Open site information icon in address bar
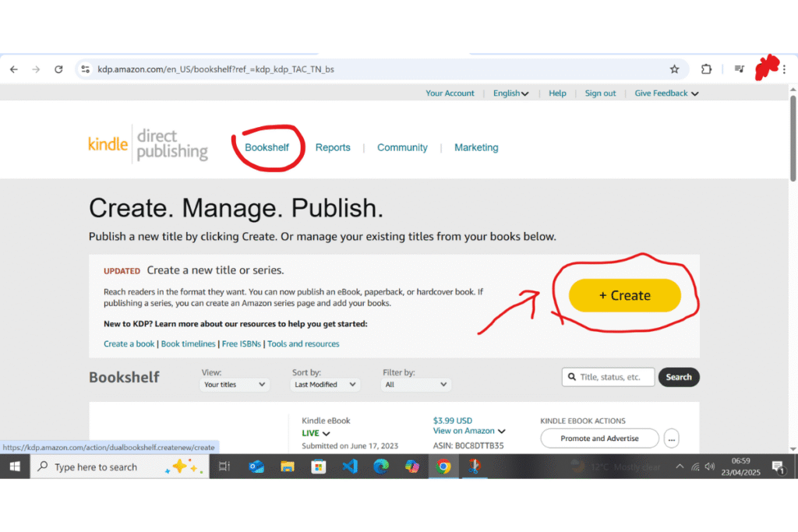Viewport: 798px width, 532px height. [x=86, y=69]
